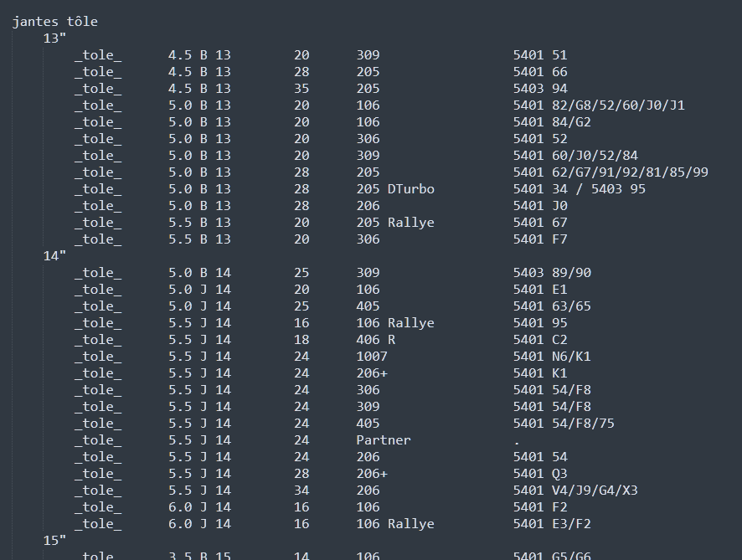Click reference '5401 67'
This screenshot has height=560, width=742.
[540, 223]
